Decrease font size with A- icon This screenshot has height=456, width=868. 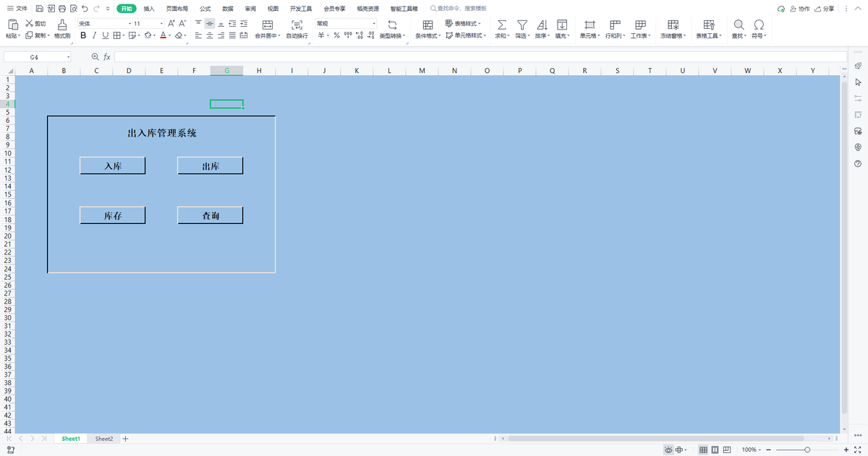[x=182, y=24]
